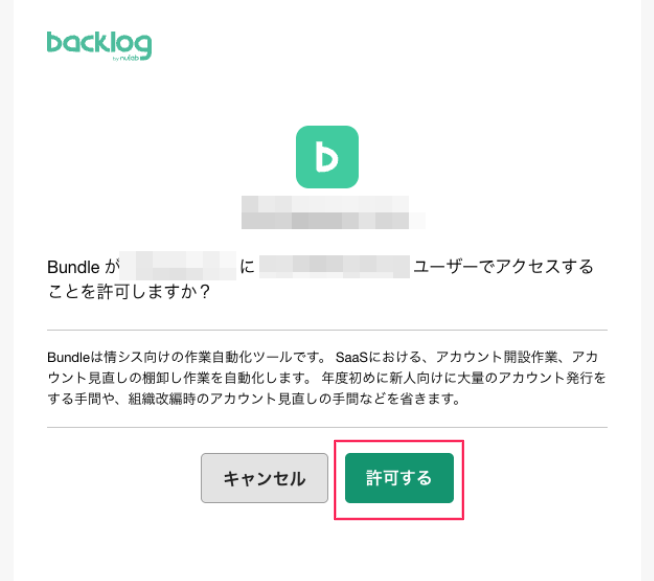Screen dimensions: 654x581
Task: Click the backlog logo
Action: [x=99, y=46]
